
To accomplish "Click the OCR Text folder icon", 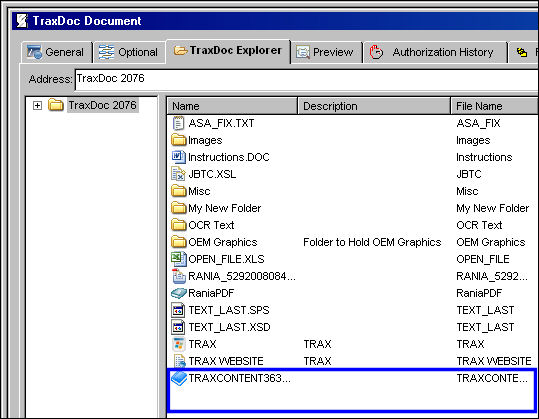I will (179, 225).
